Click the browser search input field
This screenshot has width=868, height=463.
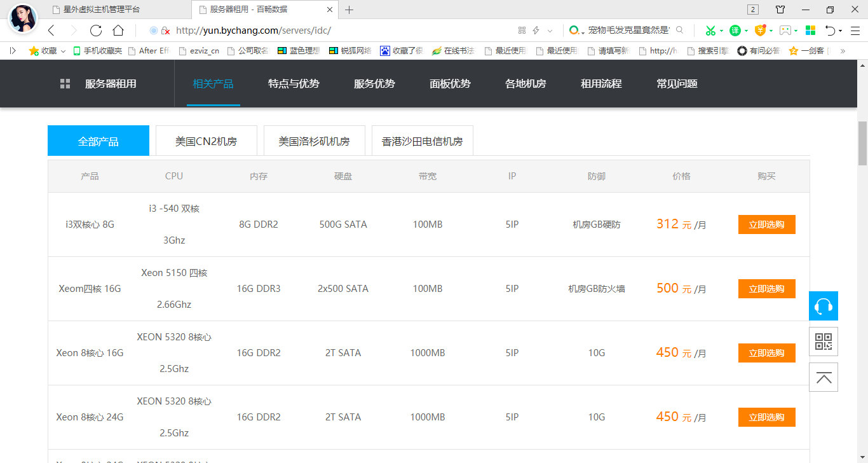click(x=629, y=31)
